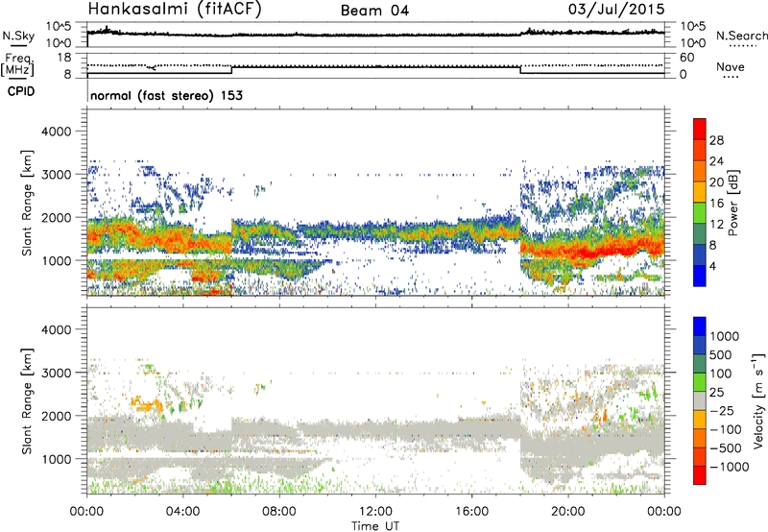This screenshot has width=768, height=532.
Task: Click the N.Sky axis label
Action: [18, 36]
